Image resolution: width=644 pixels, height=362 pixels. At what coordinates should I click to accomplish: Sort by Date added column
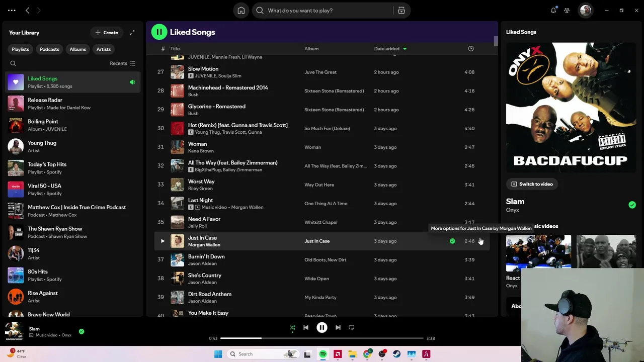pos(390,49)
